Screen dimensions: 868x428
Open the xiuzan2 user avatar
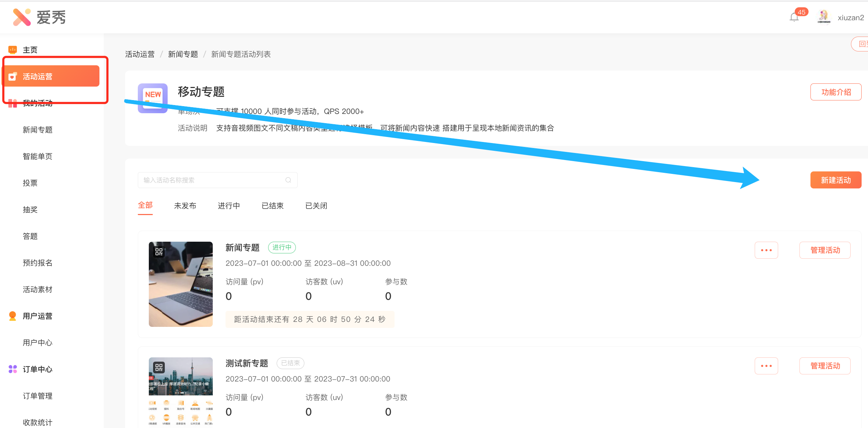tap(824, 17)
